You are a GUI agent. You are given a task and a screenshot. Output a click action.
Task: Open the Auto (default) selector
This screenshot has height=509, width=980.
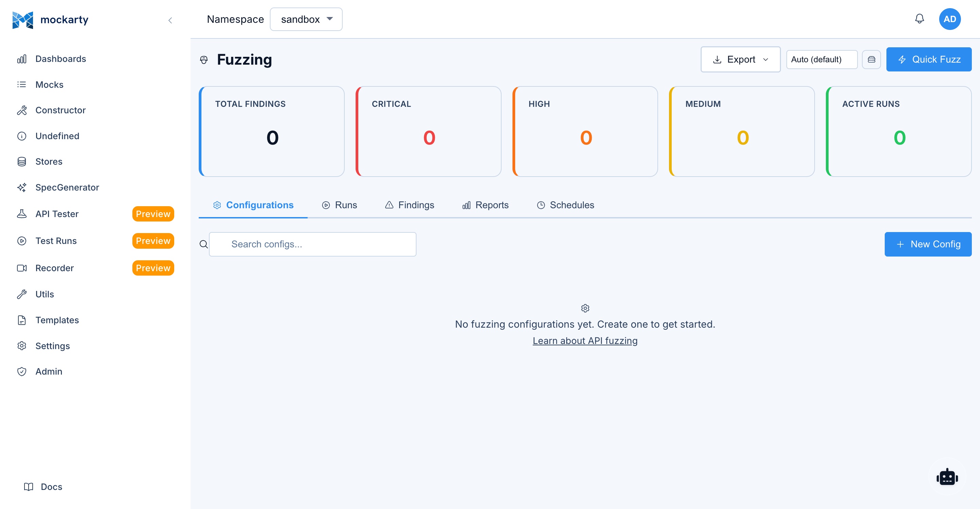point(821,59)
